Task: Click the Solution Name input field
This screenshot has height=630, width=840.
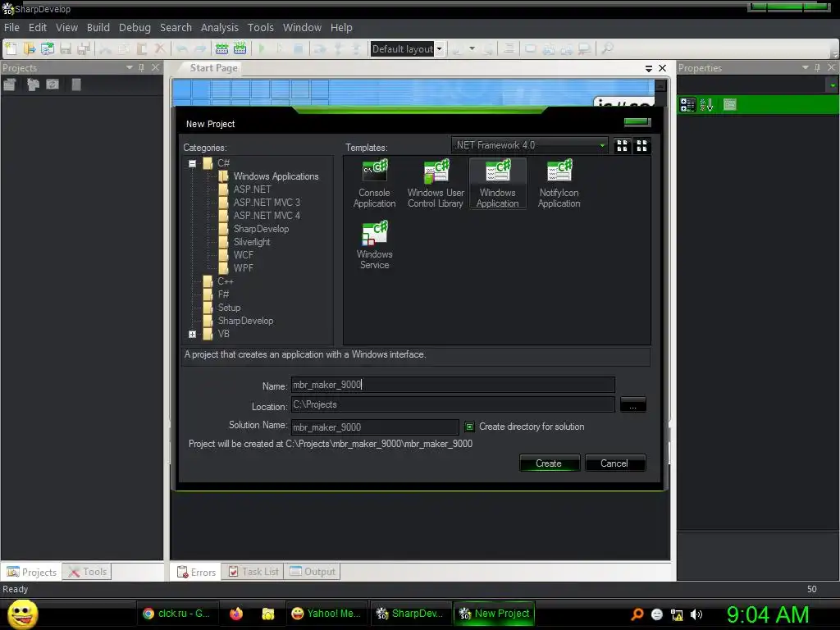Action: pyautogui.click(x=374, y=427)
